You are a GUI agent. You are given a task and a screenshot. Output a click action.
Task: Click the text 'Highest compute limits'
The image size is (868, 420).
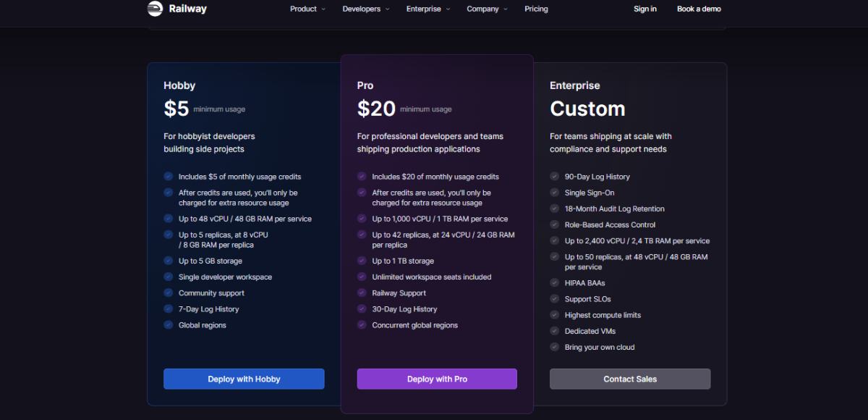pos(603,315)
